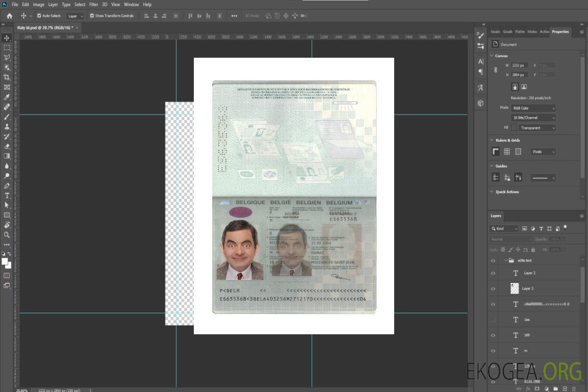Toggle rulers in Rulers & Grids

pyautogui.click(x=496, y=151)
